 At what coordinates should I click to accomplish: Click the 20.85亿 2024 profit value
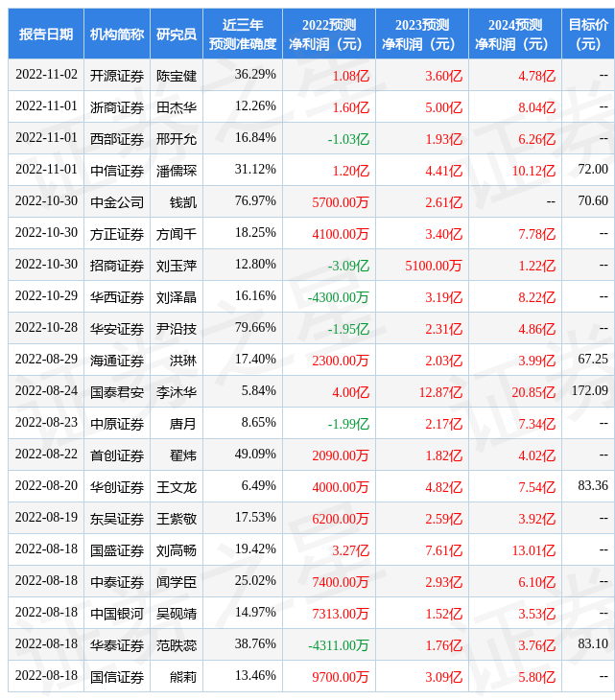pyautogui.click(x=533, y=392)
